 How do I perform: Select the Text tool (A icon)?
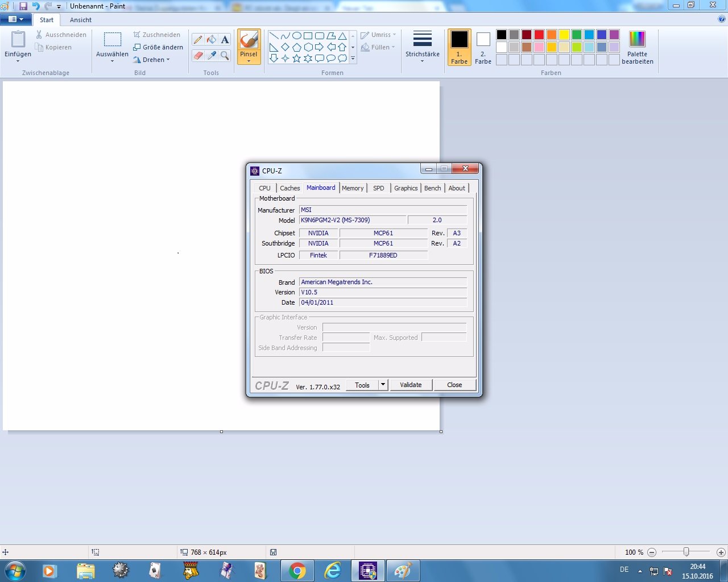(225, 39)
